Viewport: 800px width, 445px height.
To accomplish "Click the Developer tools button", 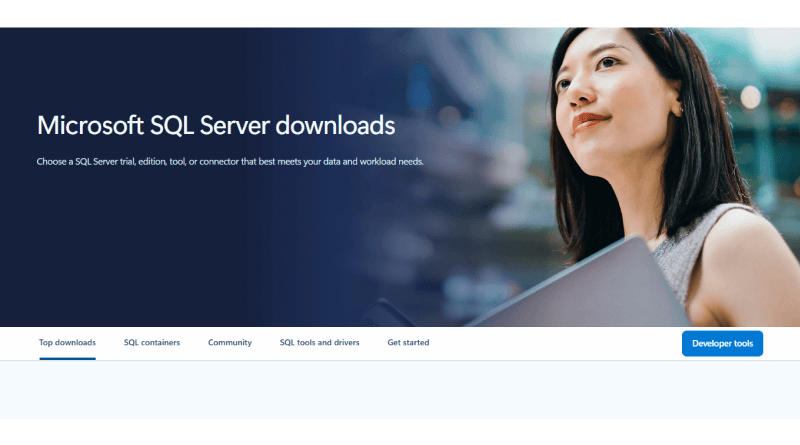I will click(722, 343).
